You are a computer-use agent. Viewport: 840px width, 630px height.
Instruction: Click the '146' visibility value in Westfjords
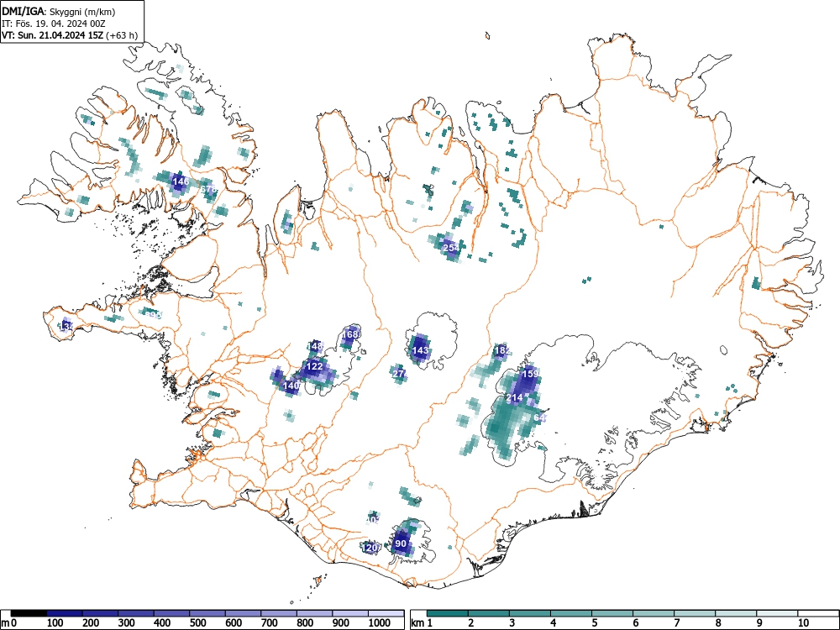point(181,181)
